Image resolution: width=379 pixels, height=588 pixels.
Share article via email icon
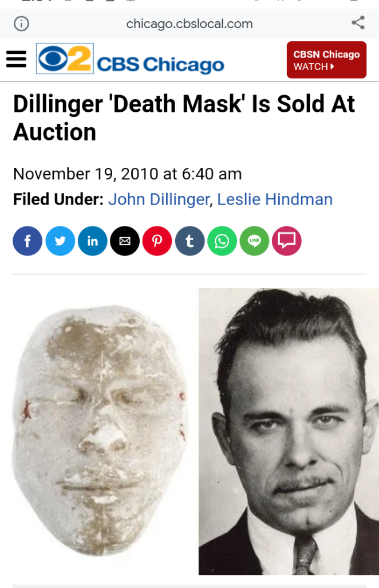tap(125, 241)
